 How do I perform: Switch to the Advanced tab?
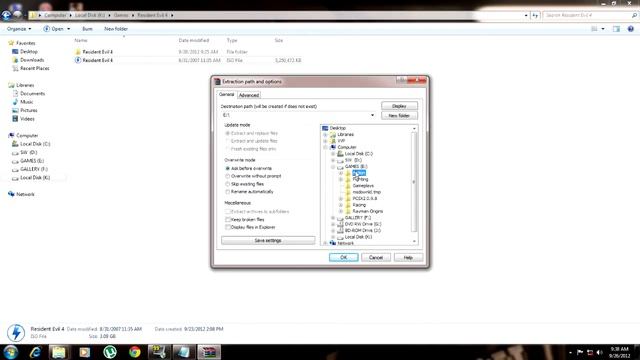tap(249, 95)
